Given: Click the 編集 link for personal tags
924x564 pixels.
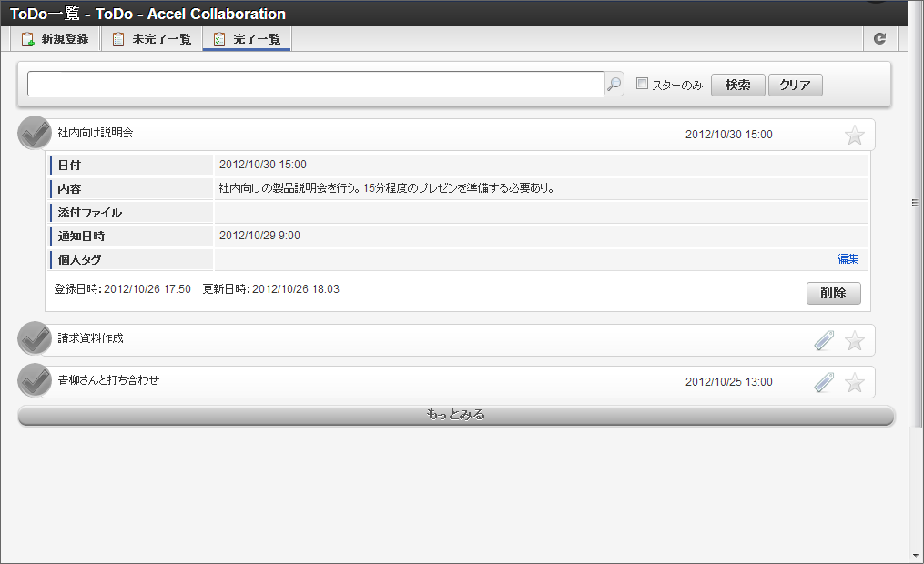Looking at the screenshot, I should pos(848,259).
